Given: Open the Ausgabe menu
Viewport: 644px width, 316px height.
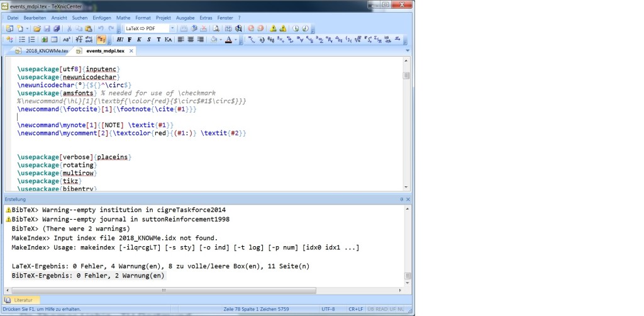Looking at the screenshot, I should coord(186,18).
